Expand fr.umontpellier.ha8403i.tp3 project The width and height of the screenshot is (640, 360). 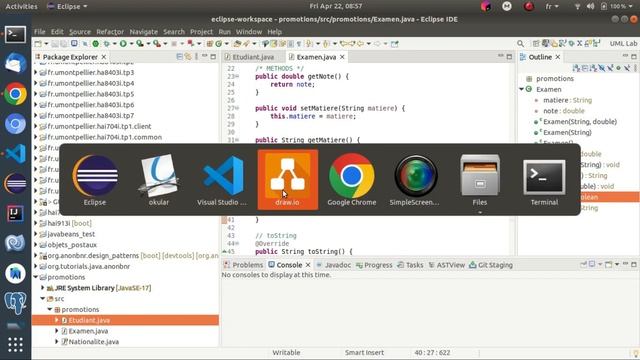pos(36,72)
